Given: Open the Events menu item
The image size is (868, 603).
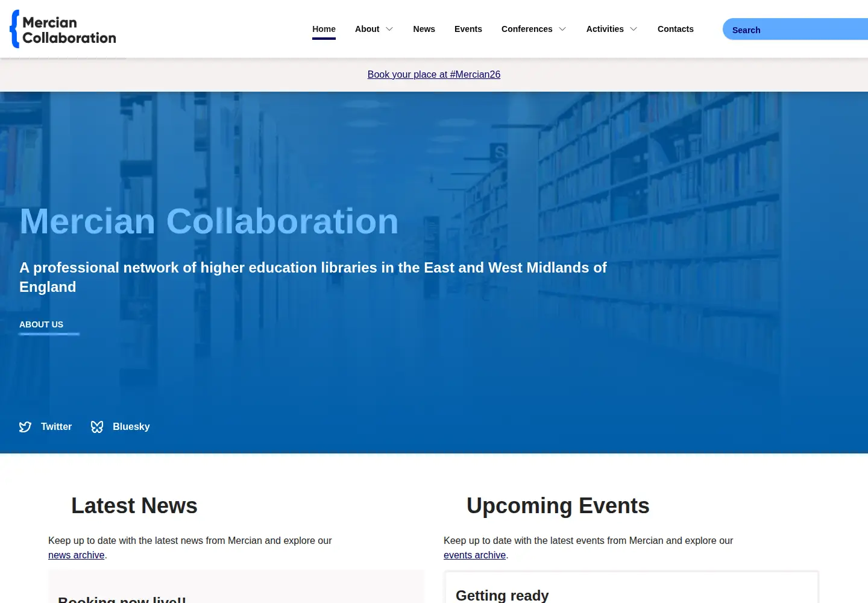Looking at the screenshot, I should pyautogui.click(x=468, y=29).
